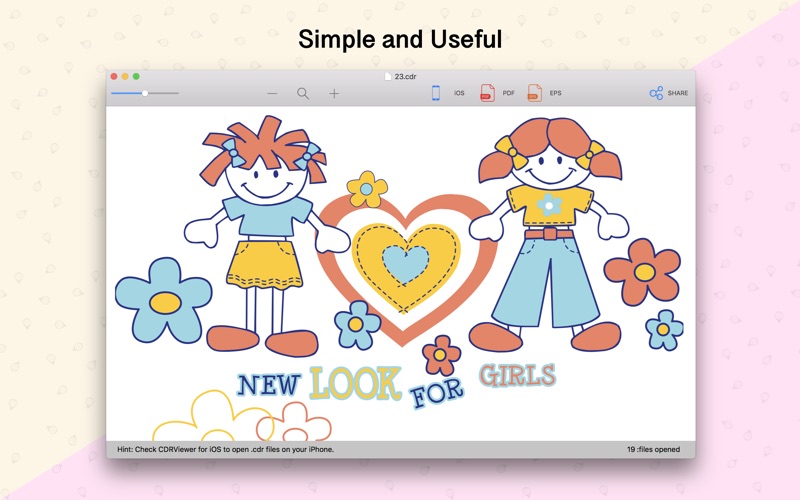800x500 pixels.
Task: Click the '19 :files opened' status text
Action: point(654,449)
